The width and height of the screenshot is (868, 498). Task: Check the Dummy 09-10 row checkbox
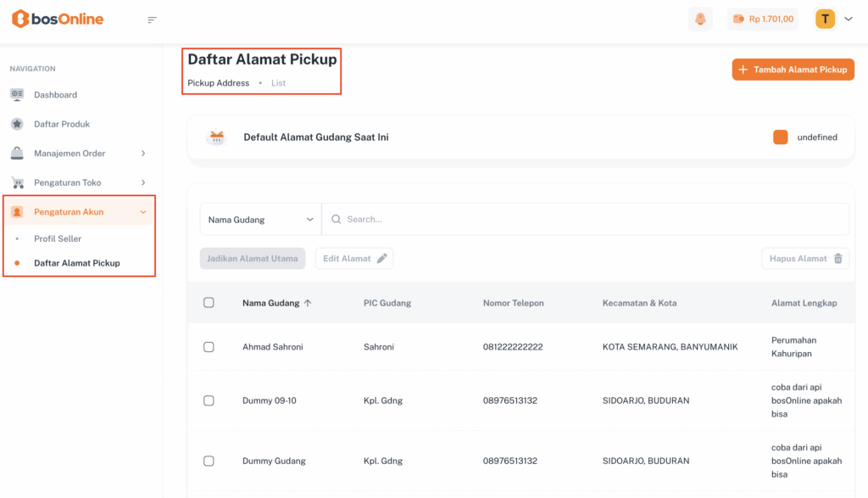pos(209,400)
